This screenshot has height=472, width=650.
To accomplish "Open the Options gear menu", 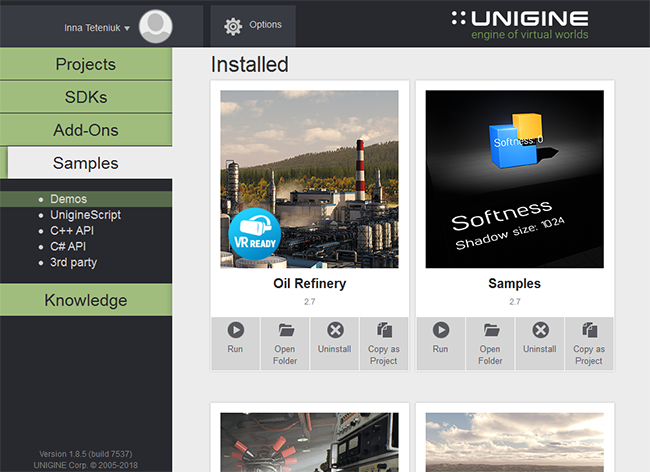I will pyautogui.click(x=253, y=25).
